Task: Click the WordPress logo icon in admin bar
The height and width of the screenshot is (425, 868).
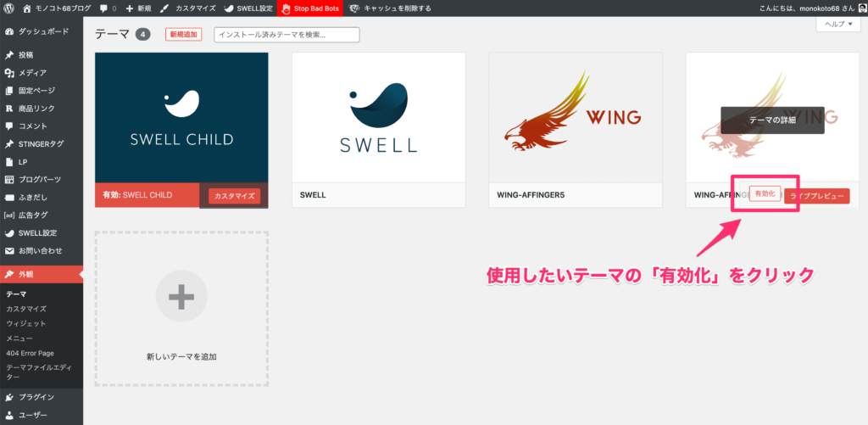Action: pos(8,8)
